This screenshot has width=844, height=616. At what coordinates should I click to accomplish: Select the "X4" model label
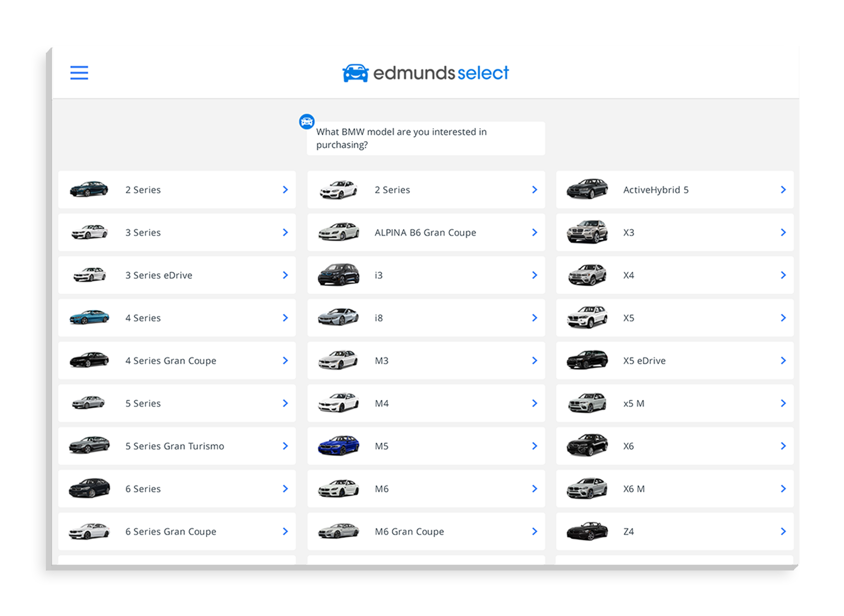[x=629, y=276]
